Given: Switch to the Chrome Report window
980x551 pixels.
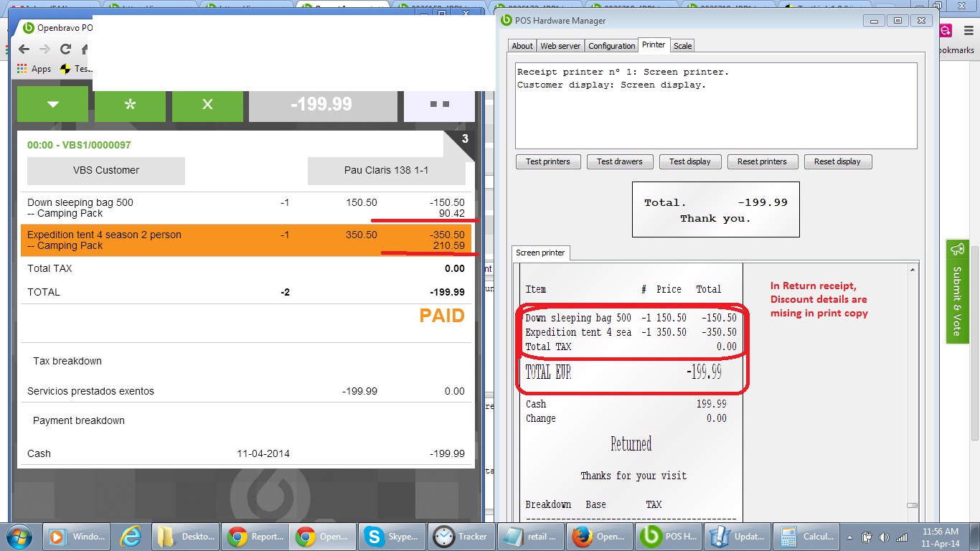Looking at the screenshot, I should [255, 536].
